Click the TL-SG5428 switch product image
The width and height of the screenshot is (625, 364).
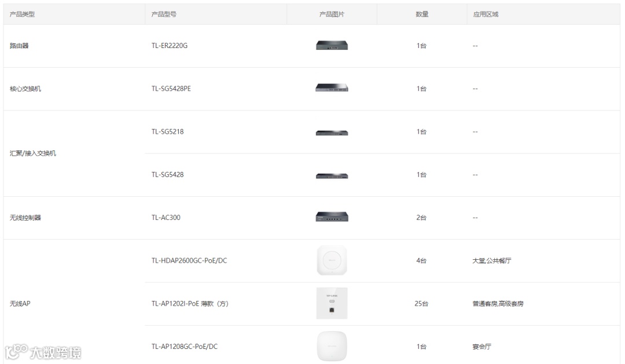pos(332,175)
